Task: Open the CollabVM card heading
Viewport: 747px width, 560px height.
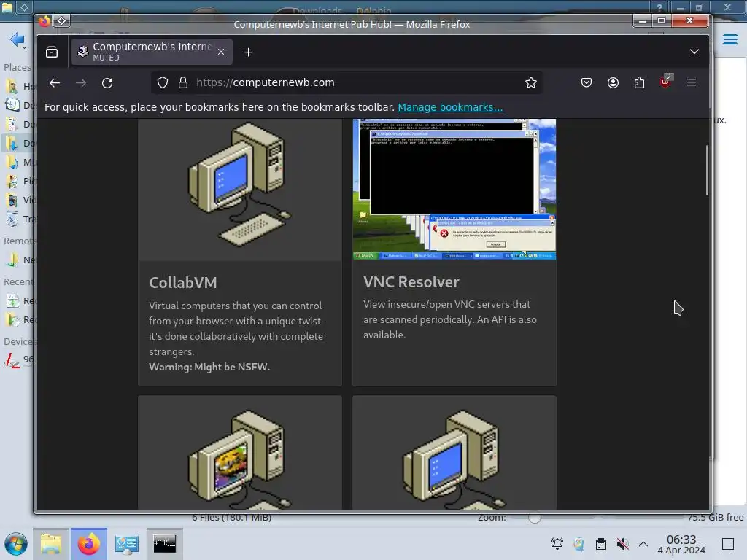Action: pyautogui.click(x=183, y=282)
